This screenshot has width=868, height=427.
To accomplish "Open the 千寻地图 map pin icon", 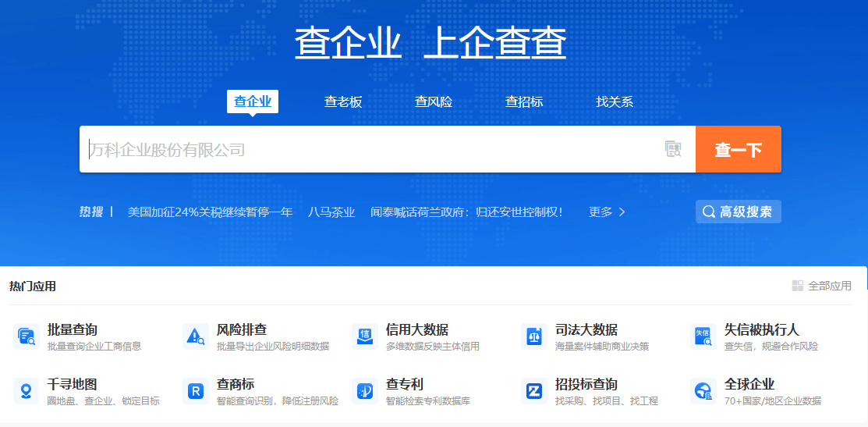I will (x=27, y=391).
